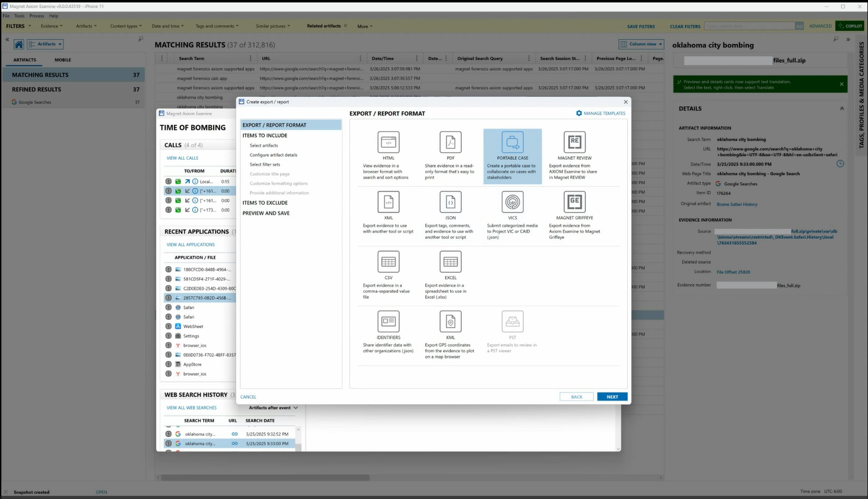The height and width of the screenshot is (499, 868).
Task: Select the VICS export format icon
Action: coord(512,202)
